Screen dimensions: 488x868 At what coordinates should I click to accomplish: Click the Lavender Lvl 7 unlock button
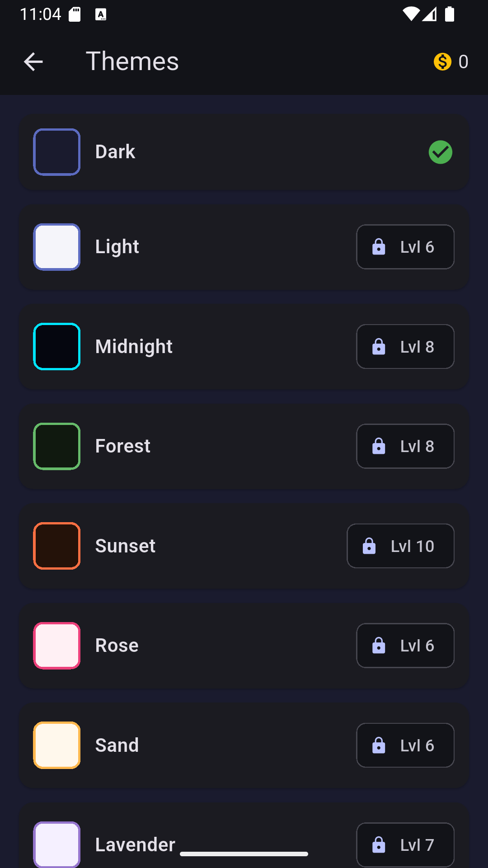[405, 844]
